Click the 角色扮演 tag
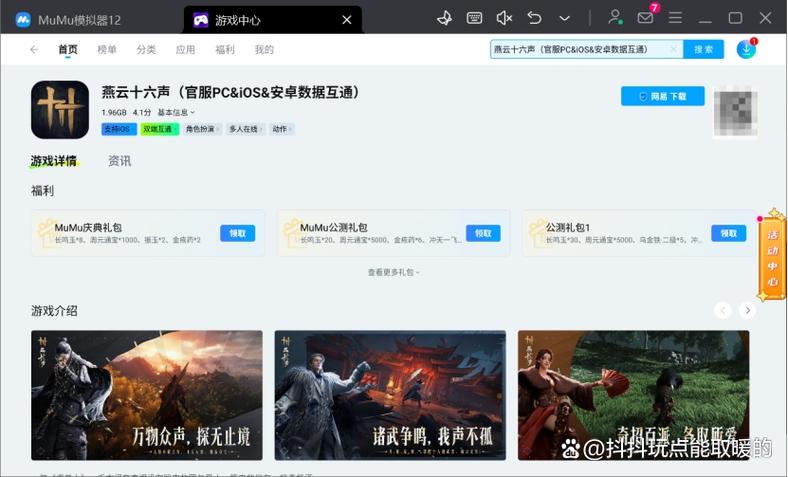 202,129
